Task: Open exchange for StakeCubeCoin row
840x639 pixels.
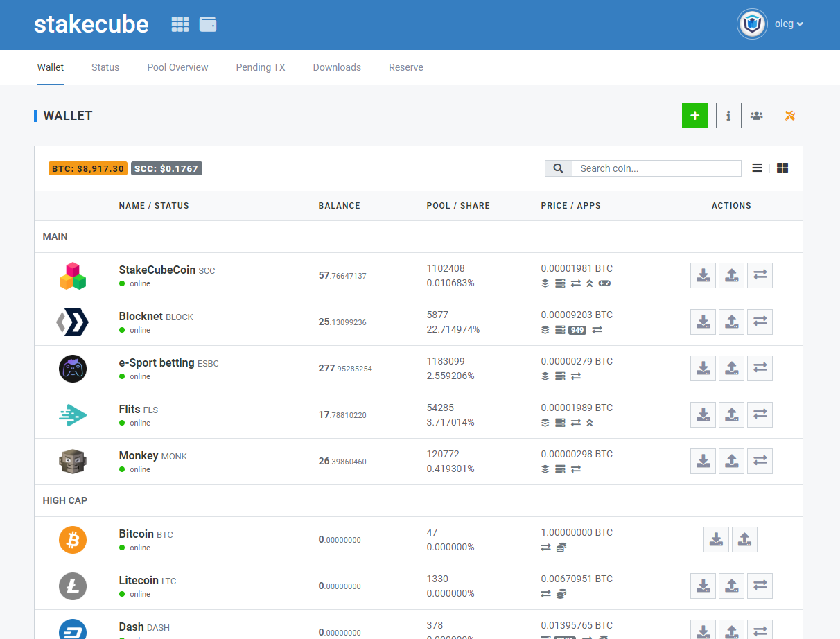Action: [x=760, y=275]
